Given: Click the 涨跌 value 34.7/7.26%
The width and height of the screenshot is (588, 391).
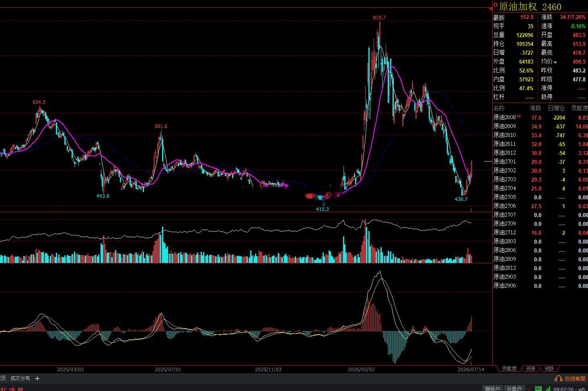Looking at the screenshot, I should [573, 17].
